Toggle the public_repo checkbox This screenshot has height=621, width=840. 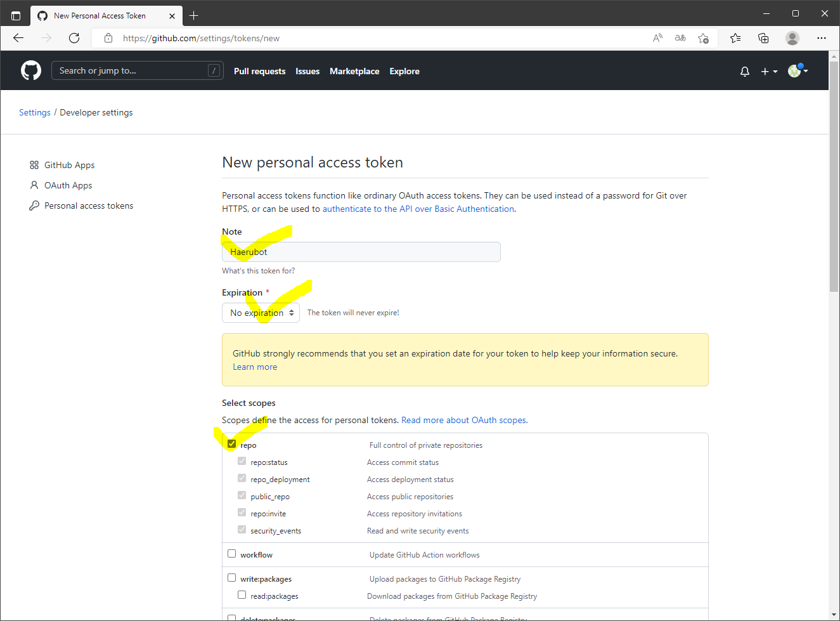pos(242,495)
